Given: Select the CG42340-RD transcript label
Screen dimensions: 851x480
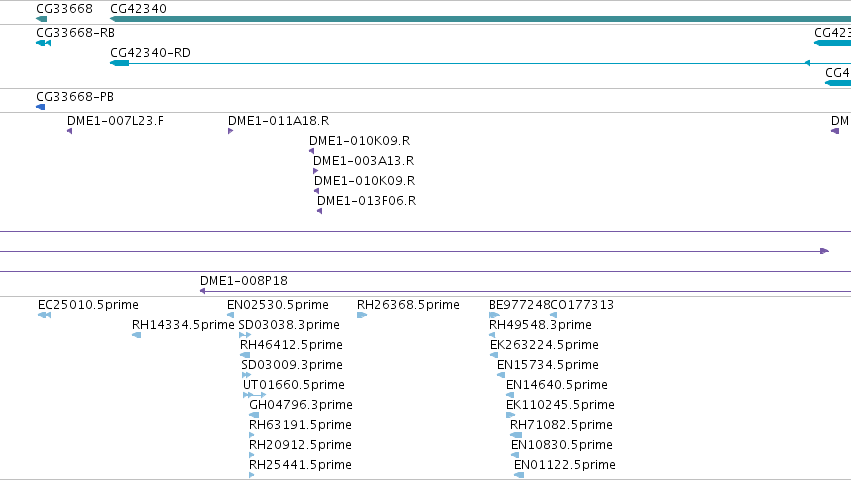Looking at the screenshot, I should tap(150, 53).
